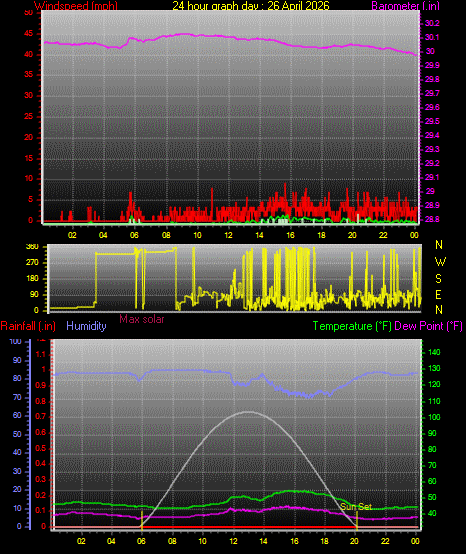Click the '25' windspeed scale value
Image resolution: width=466 pixels, height=554 pixels.
click(x=28, y=116)
